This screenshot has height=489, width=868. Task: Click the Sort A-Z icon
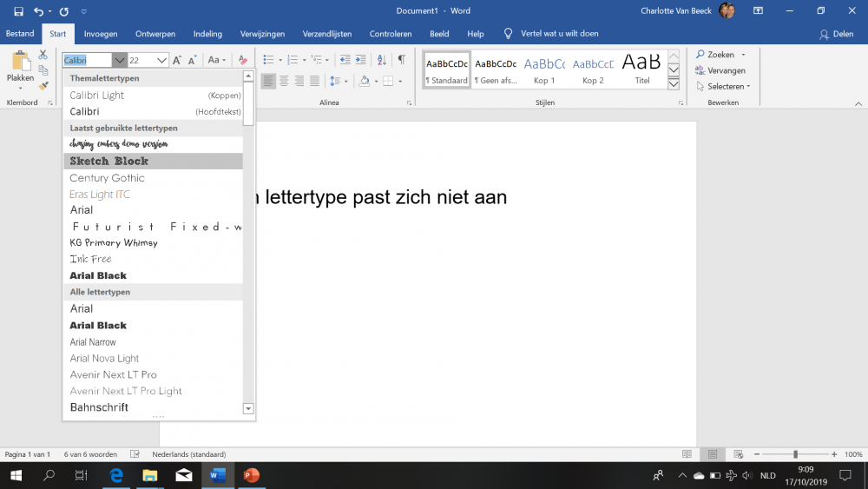click(x=383, y=60)
